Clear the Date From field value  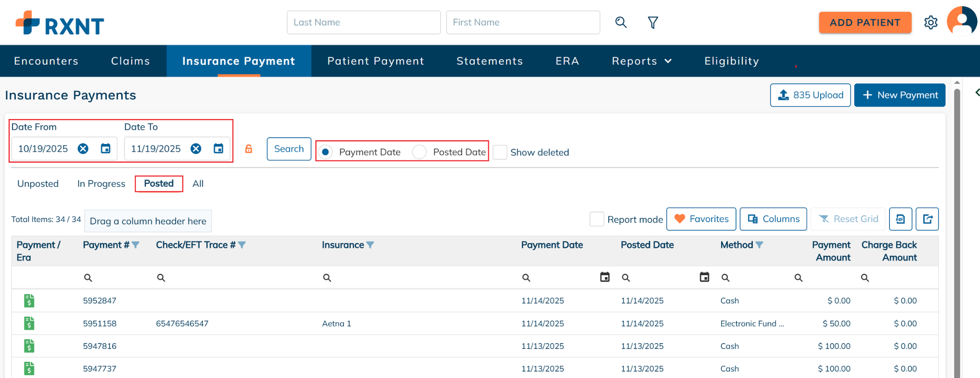pos(83,149)
